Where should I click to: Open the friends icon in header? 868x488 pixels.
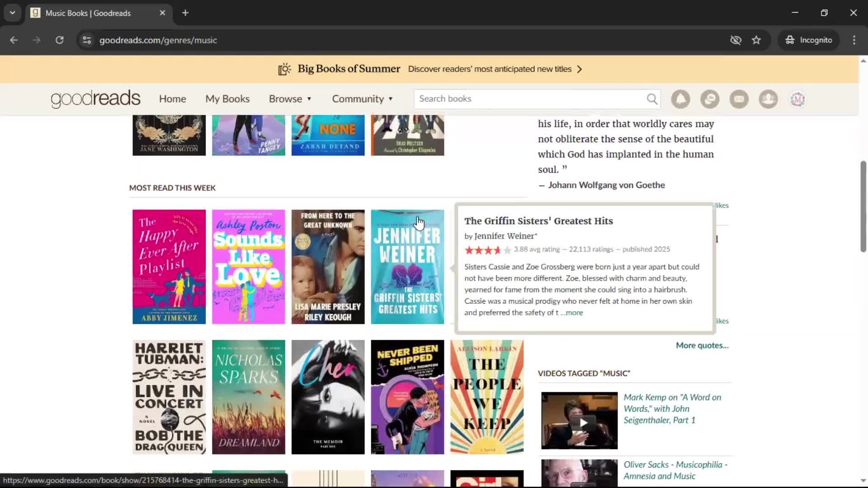(768, 99)
